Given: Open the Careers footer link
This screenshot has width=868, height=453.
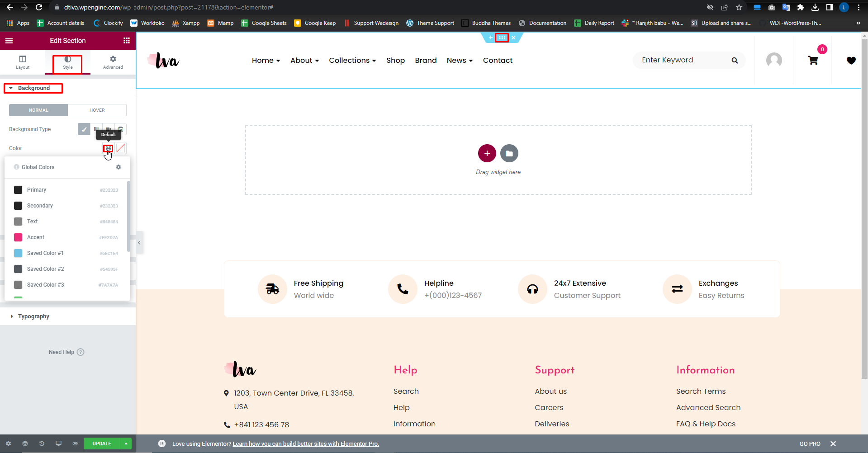Looking at the screenshot, I should click(x=549, y=408).
